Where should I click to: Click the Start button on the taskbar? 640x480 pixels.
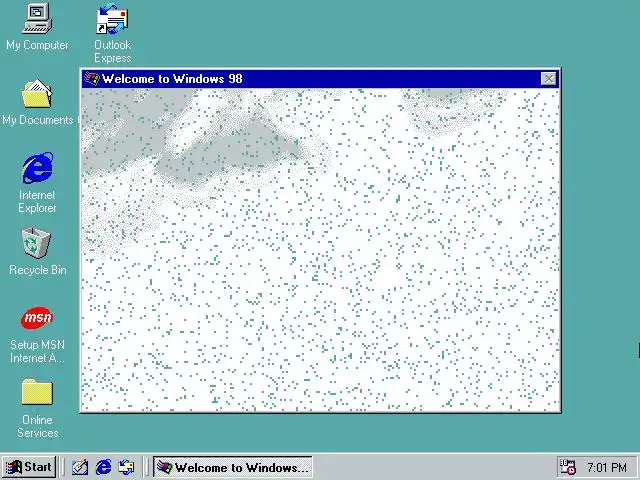pyautogui.click(x=29, y=467)
